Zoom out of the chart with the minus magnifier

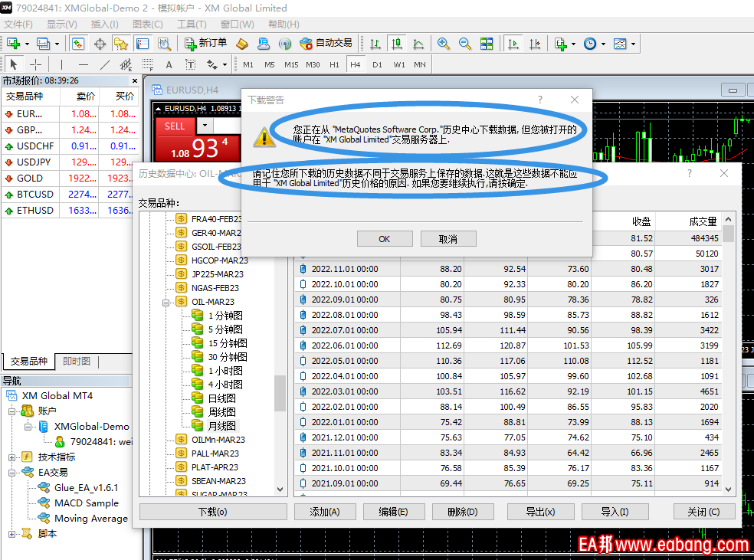click(x=464, y=44)
